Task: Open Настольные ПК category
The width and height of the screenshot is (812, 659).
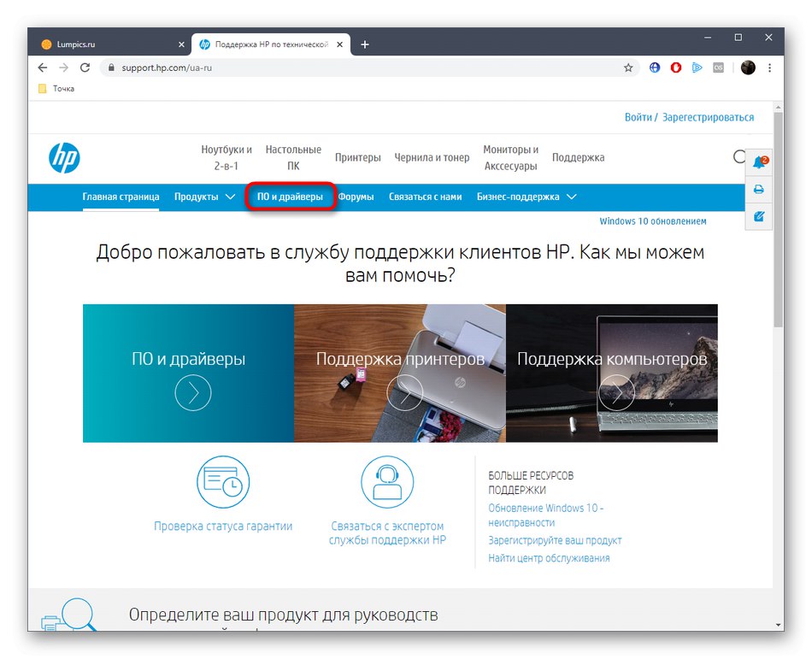Action: pyautogui.click(x=293, y=157)
